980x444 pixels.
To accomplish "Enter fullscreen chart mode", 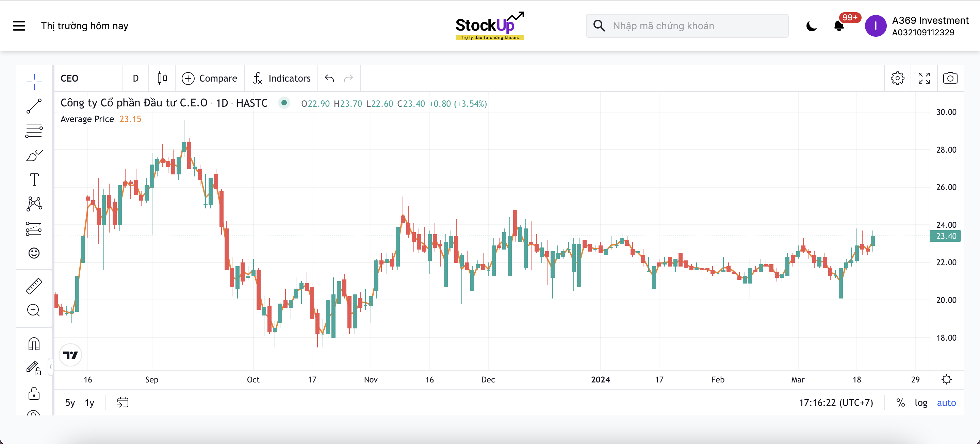I will click(x=924, y=78).
